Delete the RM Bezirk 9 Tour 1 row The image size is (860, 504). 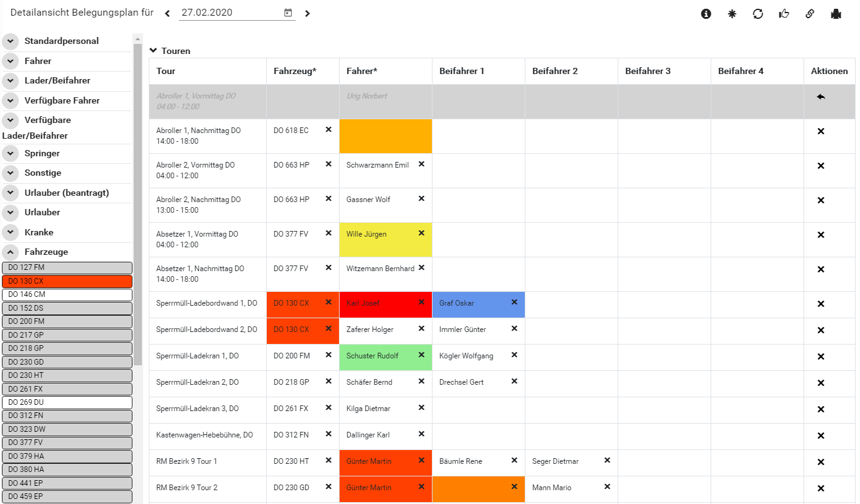pyautogui.click(x=820, y=462)
